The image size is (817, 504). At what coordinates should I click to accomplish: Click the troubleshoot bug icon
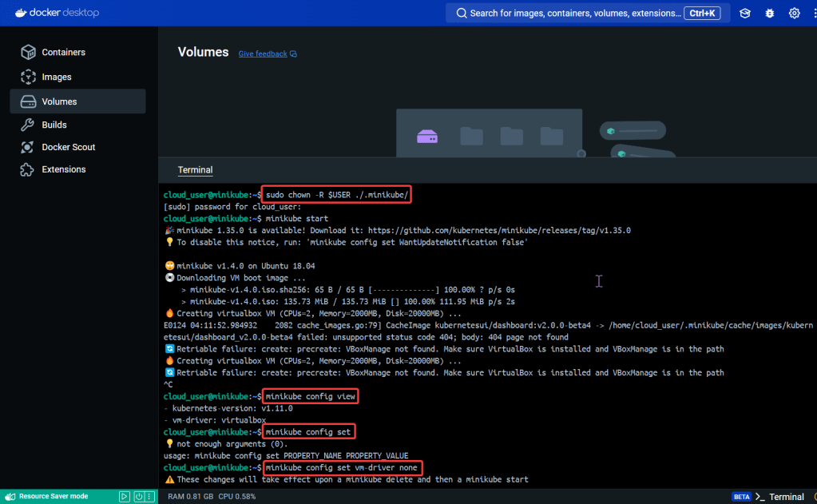click(770, 13)
